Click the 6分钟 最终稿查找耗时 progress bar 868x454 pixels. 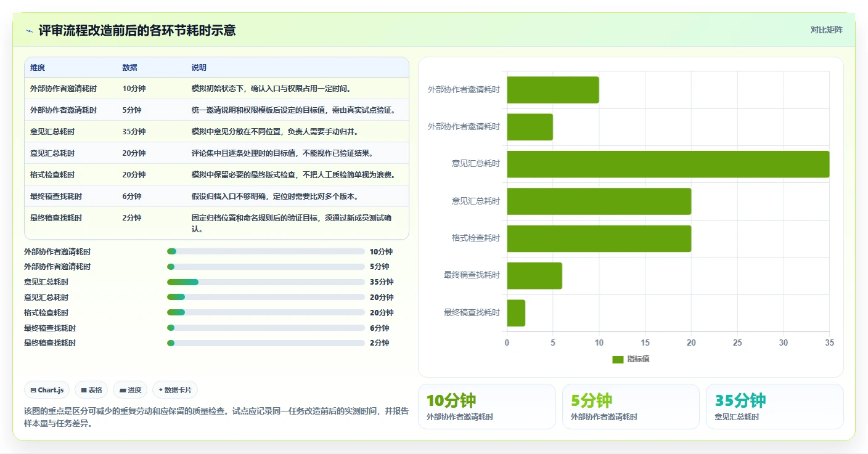[x=266, y=328]
